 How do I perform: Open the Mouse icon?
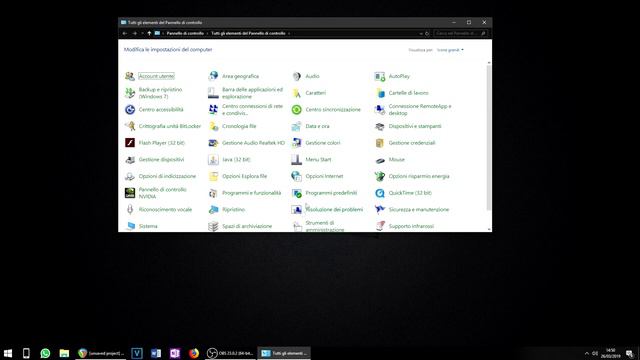pos(380,160)
